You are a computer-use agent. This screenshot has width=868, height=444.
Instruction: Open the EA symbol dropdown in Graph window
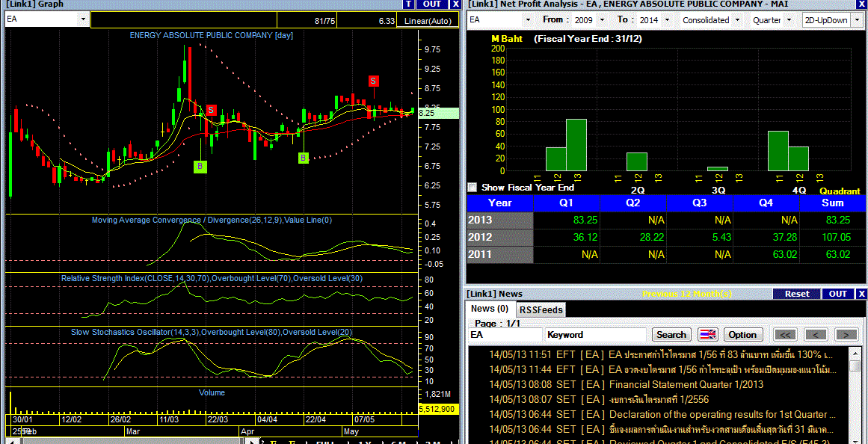pos(84,20)
